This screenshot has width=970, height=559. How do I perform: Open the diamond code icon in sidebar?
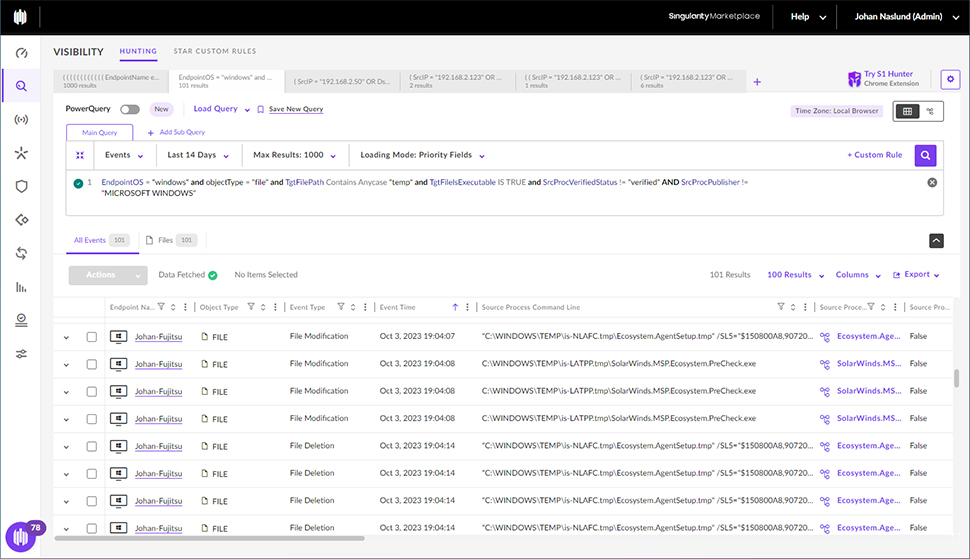point(21,220)
